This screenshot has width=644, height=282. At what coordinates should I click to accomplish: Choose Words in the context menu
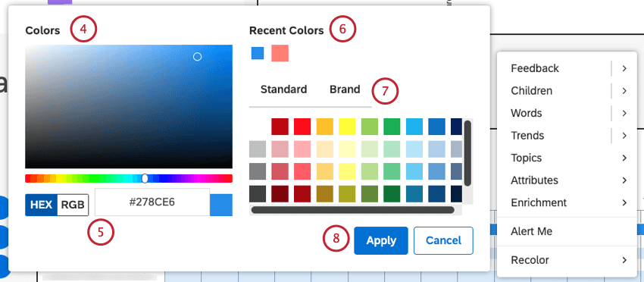tap(526, 113)
